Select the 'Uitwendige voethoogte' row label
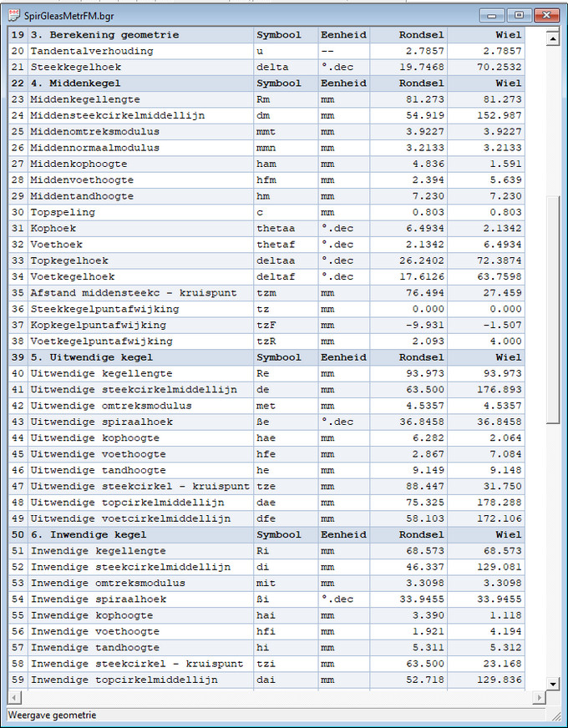Viewport: 568px width, 728px height. [x=98, y=454]
